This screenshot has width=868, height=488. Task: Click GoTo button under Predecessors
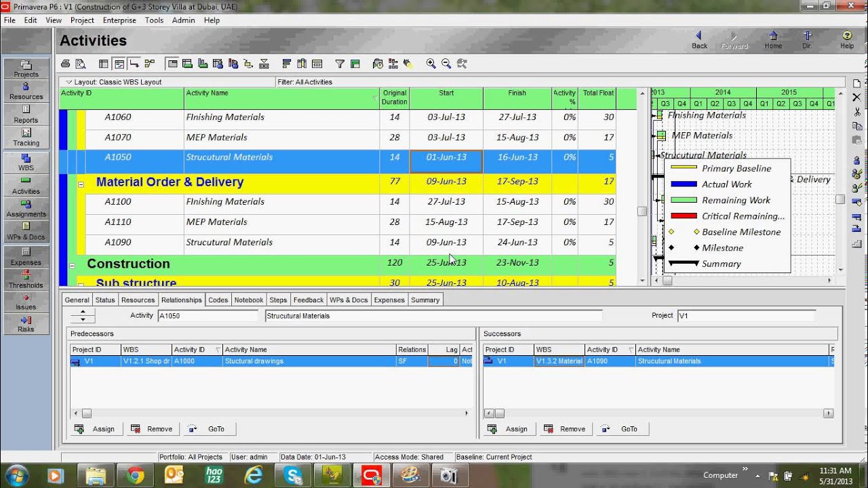[x=208, y=429]
